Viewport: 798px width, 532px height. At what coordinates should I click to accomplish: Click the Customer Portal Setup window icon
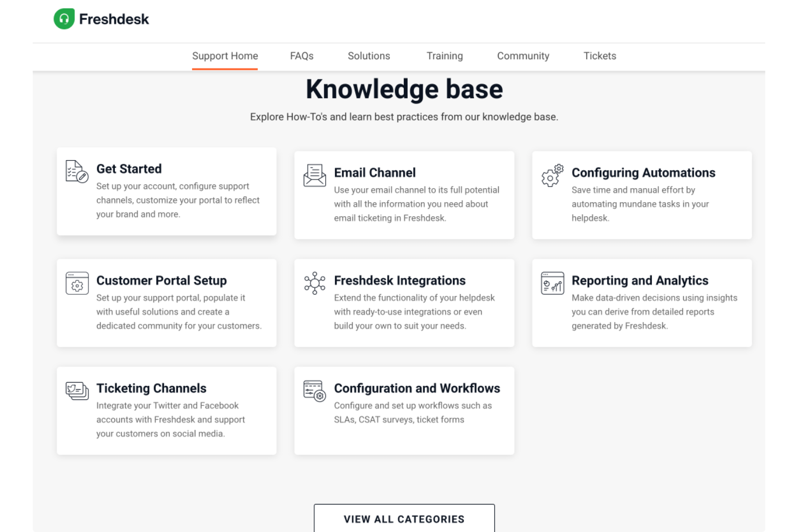(77, 283)
